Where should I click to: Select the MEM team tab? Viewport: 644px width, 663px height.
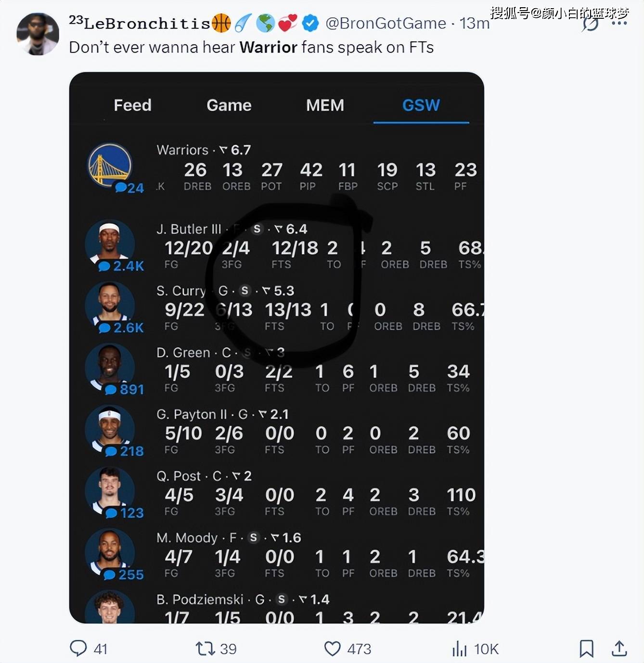[325, 105]
